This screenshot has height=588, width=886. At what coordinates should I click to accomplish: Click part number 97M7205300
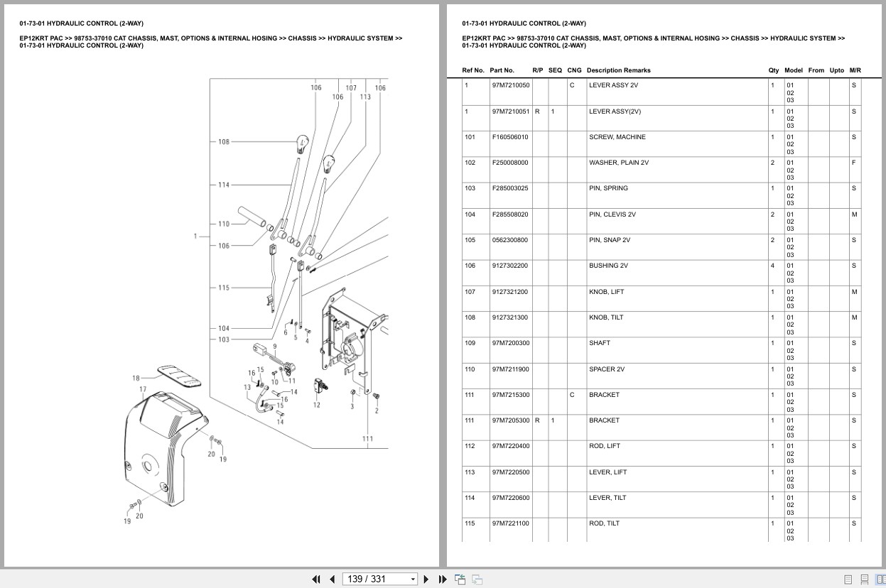click(511, 420)
